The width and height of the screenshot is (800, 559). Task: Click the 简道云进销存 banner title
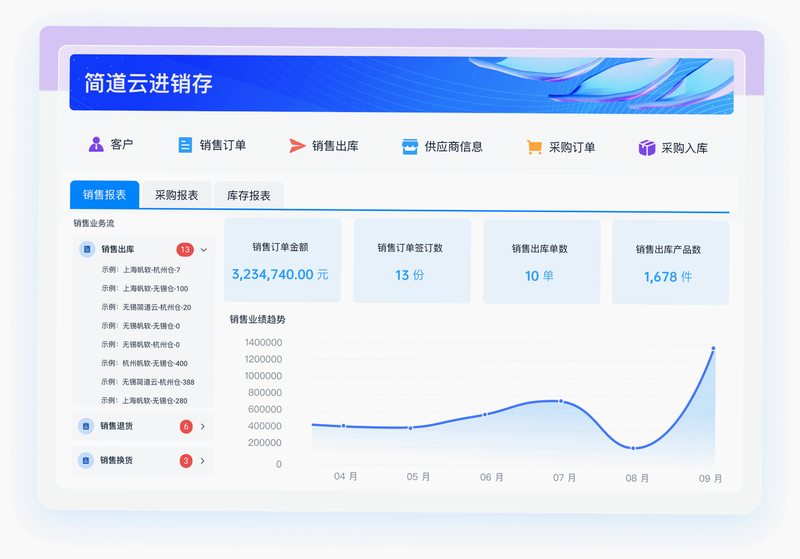pos(148,83)
